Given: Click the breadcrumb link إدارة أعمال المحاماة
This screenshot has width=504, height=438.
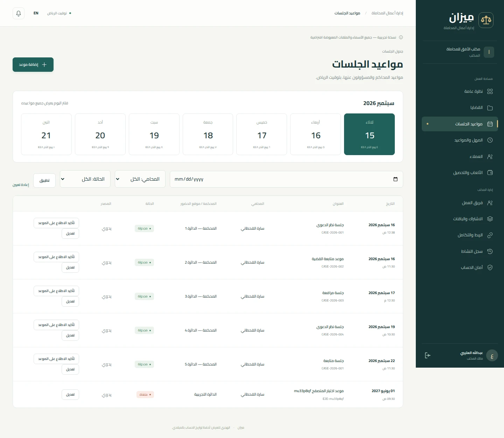Looking at the screenshot, I should (x=387, y=13).
